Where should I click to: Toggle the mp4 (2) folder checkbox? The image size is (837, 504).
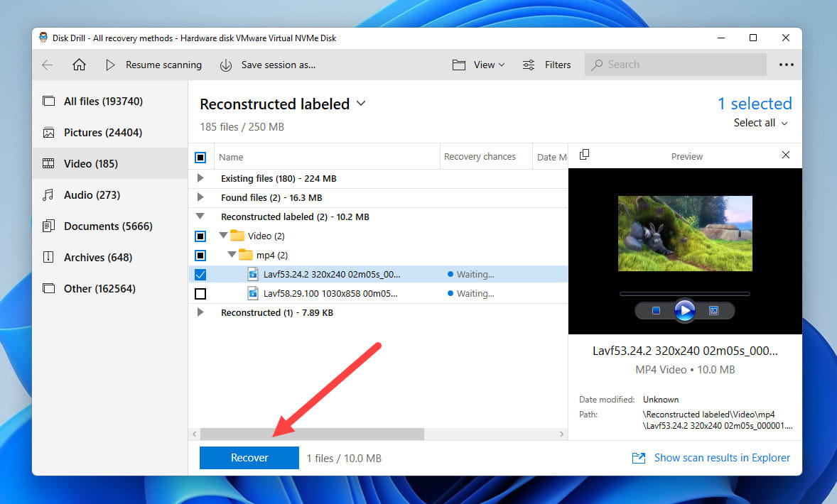(200, 256)
